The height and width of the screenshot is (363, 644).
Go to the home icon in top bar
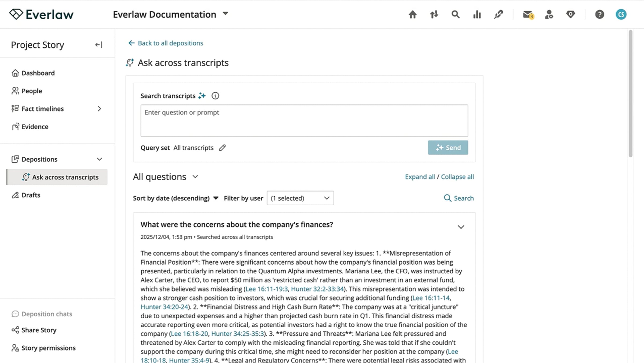[x=412, y=14]
